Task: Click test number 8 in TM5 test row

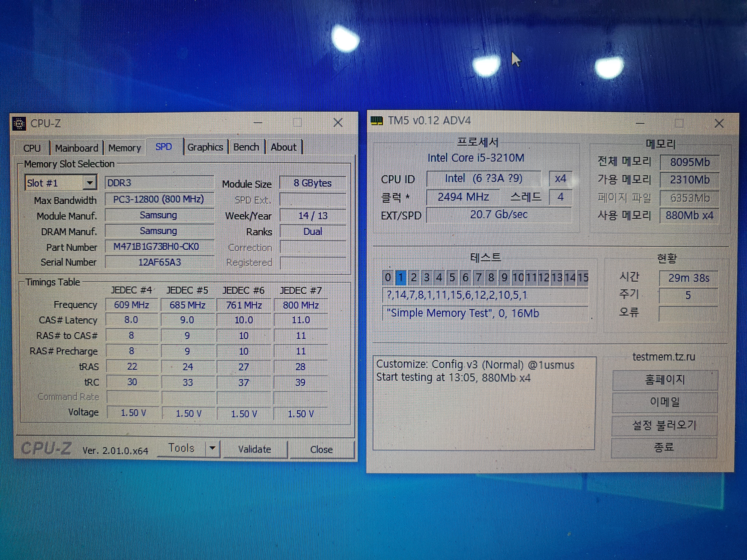Action: (491, 277)
